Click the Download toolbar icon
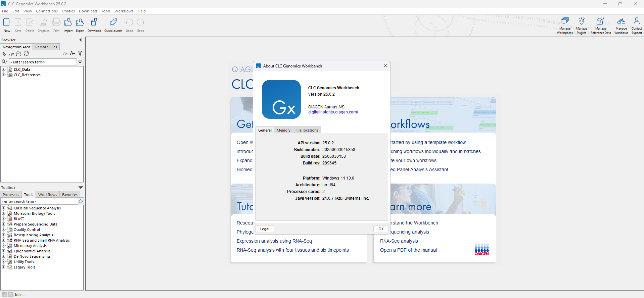 click(94, 22)
